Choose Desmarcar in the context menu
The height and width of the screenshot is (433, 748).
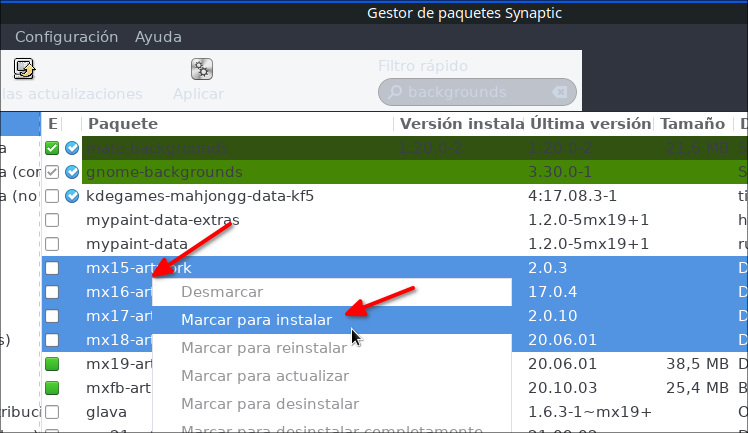(x=332, y=292)
